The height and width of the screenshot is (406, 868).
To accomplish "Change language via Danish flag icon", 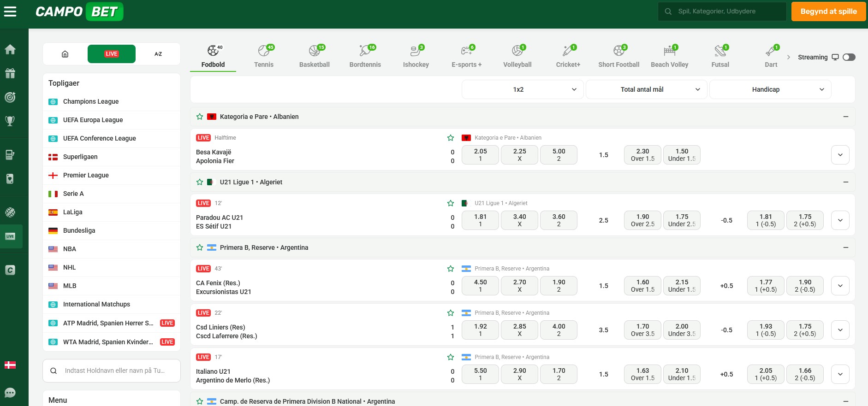I will pyautogui.click(x=10, y=365).
